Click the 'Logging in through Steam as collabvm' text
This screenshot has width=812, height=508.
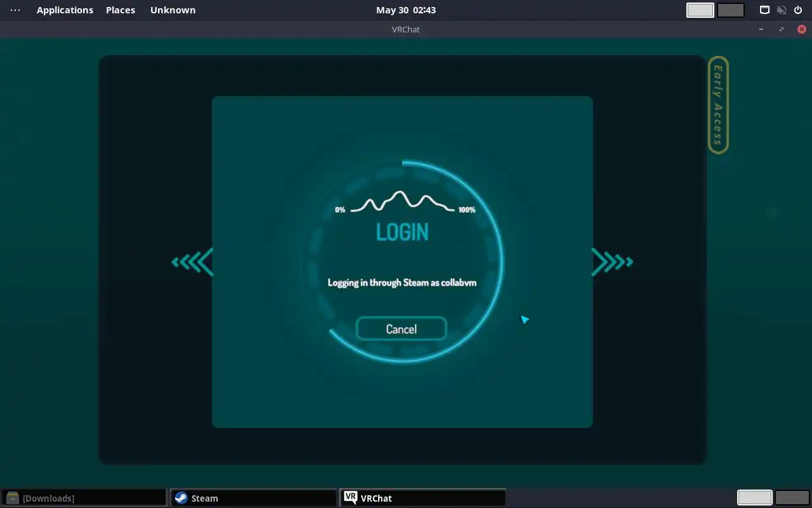(x=402, y=283)
